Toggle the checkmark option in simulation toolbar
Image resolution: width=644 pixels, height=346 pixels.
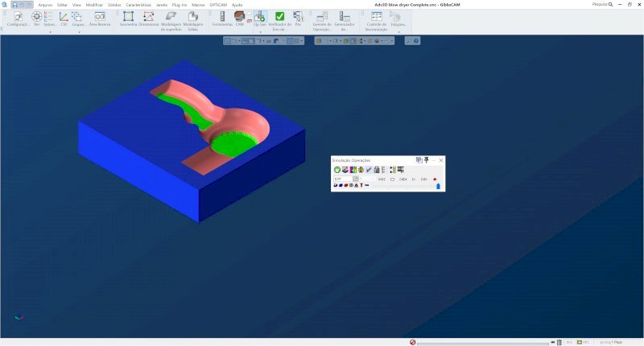pyautogui.click(x=369, y=170)
